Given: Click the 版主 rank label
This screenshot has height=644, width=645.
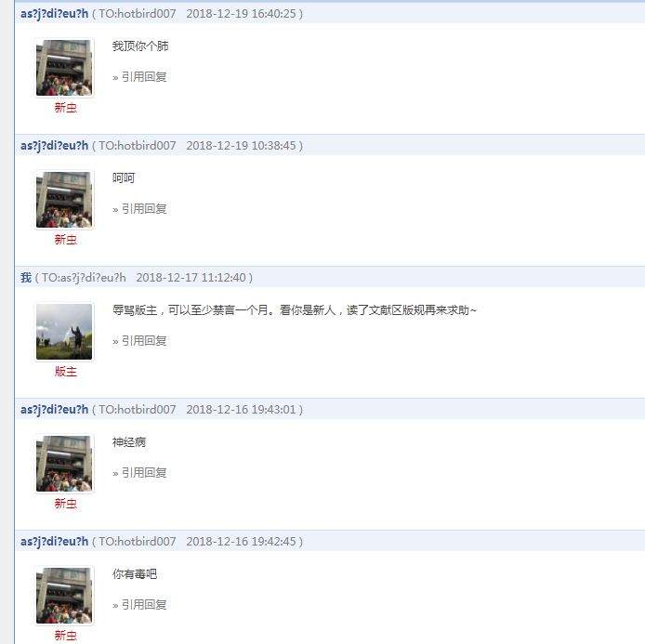Looking at the screenshot, I should 65,372.
